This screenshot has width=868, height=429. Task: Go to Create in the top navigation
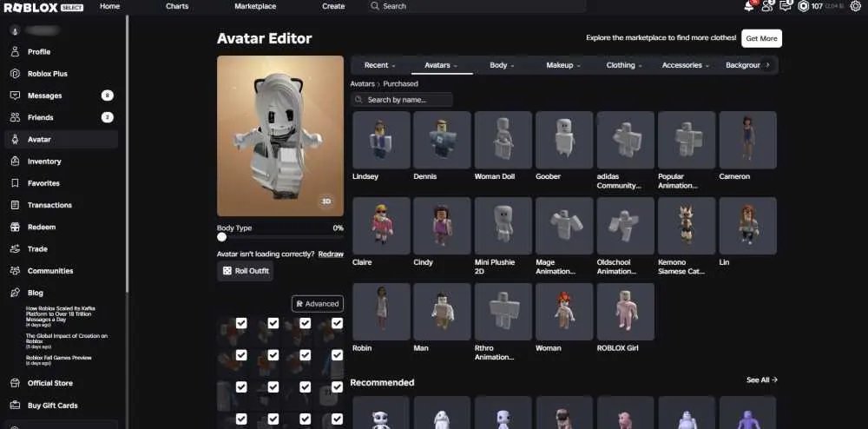pyautogui.click(x=333, y=6)
